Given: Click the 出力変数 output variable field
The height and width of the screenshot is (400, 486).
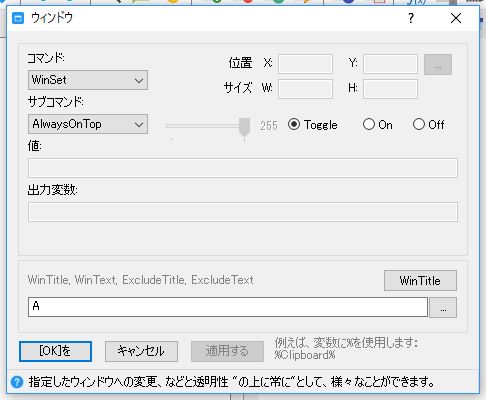Looking at the screenshot, I should coord(243,212).
